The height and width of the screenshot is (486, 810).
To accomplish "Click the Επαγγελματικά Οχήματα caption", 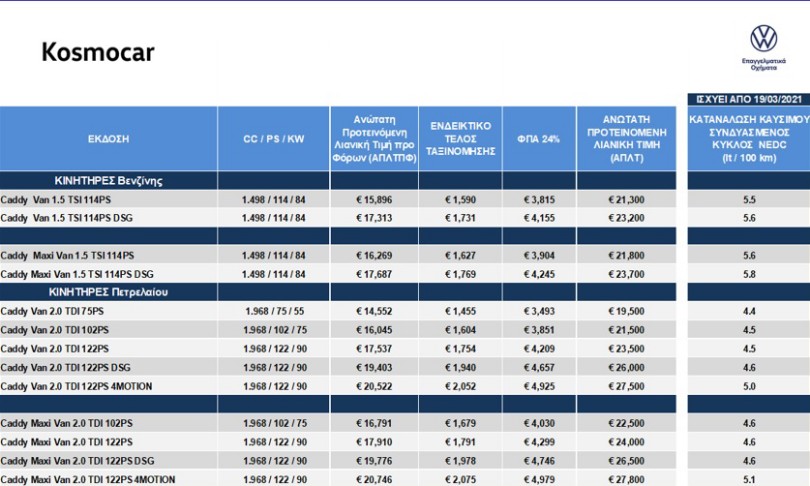I will tap(764, 64).
